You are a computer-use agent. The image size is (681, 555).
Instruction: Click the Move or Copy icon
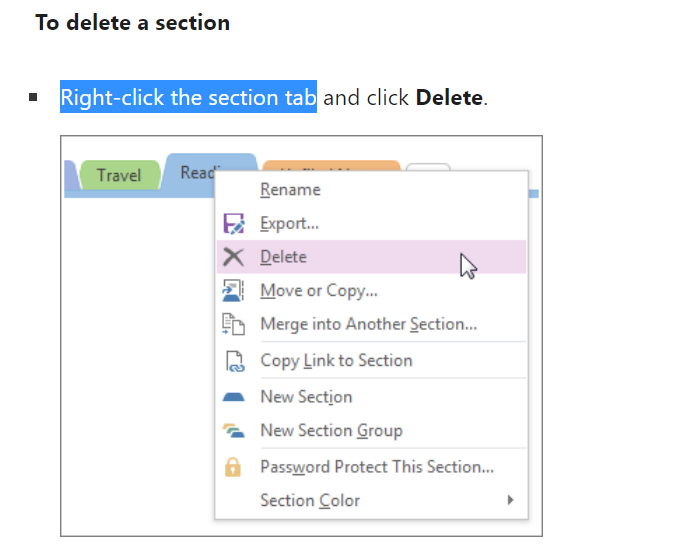click(233, 291)
